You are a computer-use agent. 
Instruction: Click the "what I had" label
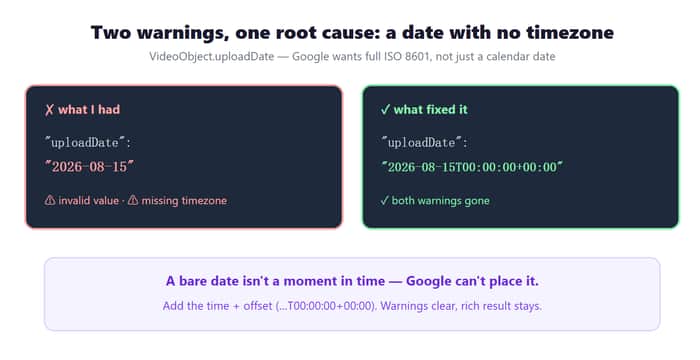pos(89,110)
